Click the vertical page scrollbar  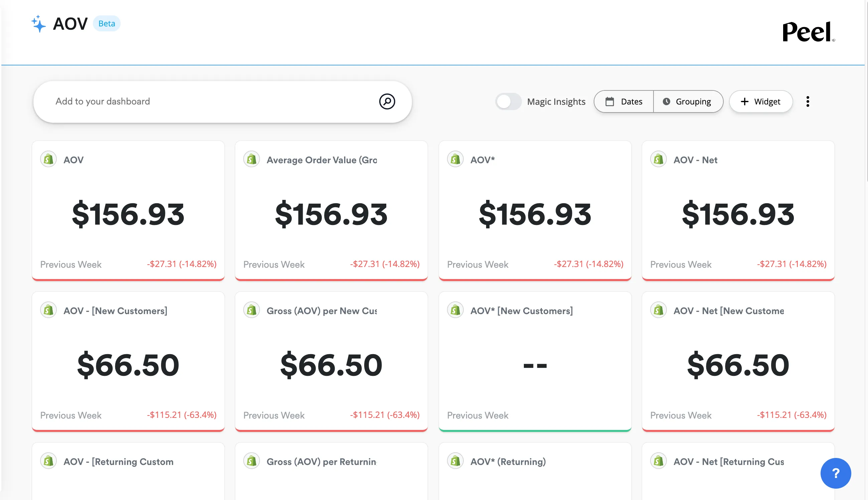point(866,91)
